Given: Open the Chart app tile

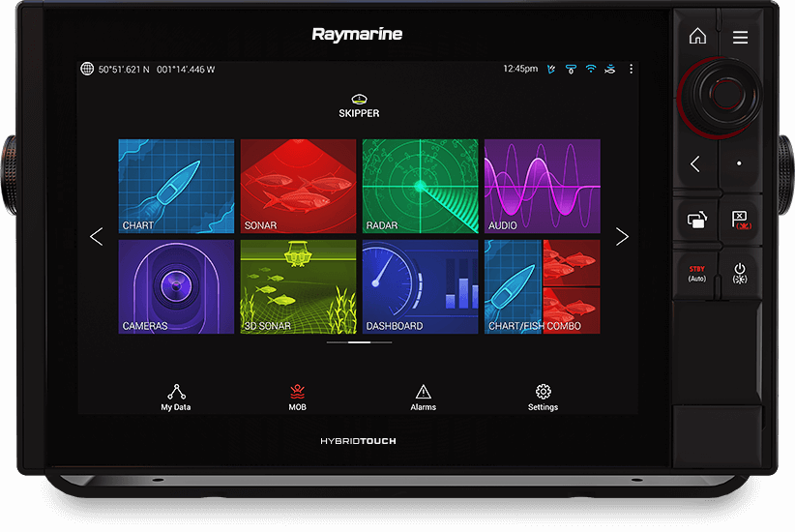Looking at the screenshot, I should point(176,186).
